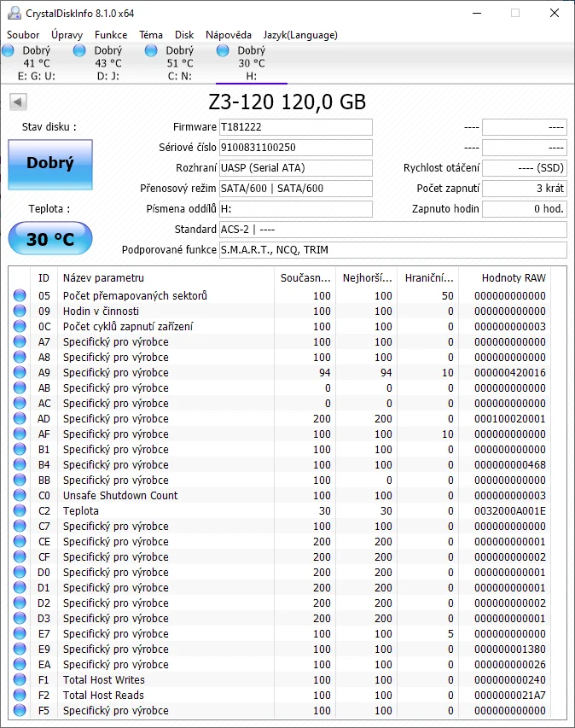Click the blue status orb in row D2
This screenshot has height=728, width=575.
pos(20,603)
